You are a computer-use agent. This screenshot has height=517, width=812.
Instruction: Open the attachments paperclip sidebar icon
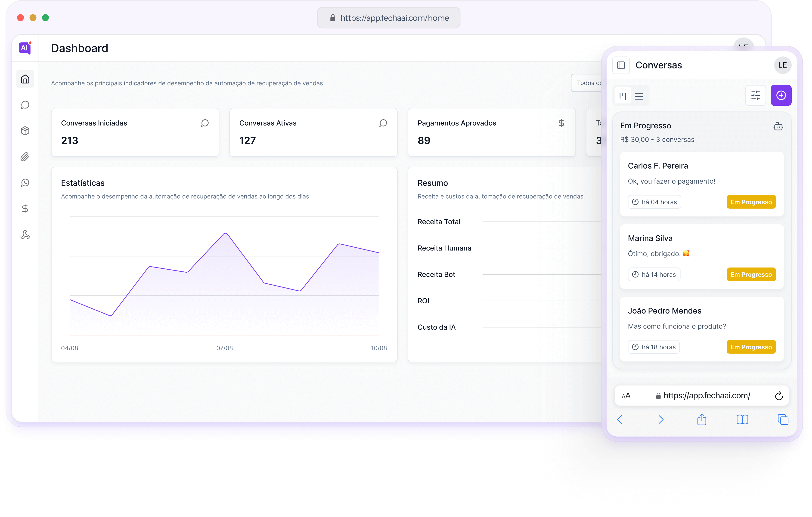point(25,157)
